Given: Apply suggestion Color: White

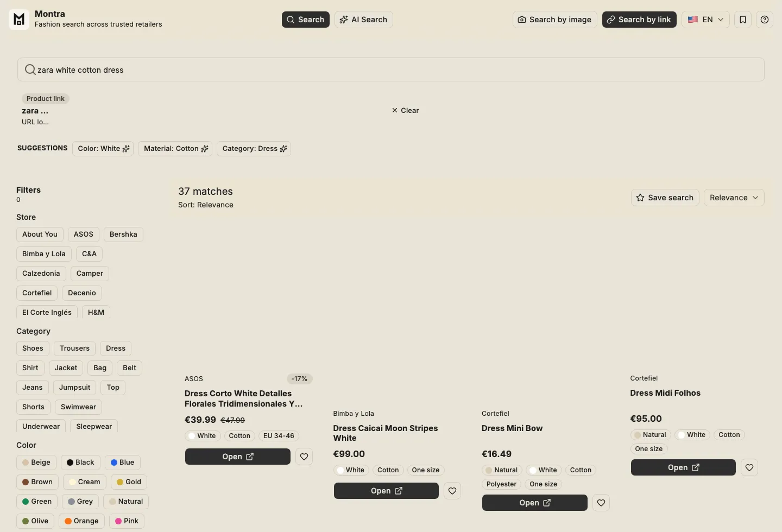Looking at the screenshot, I should [x=103, y=149].
